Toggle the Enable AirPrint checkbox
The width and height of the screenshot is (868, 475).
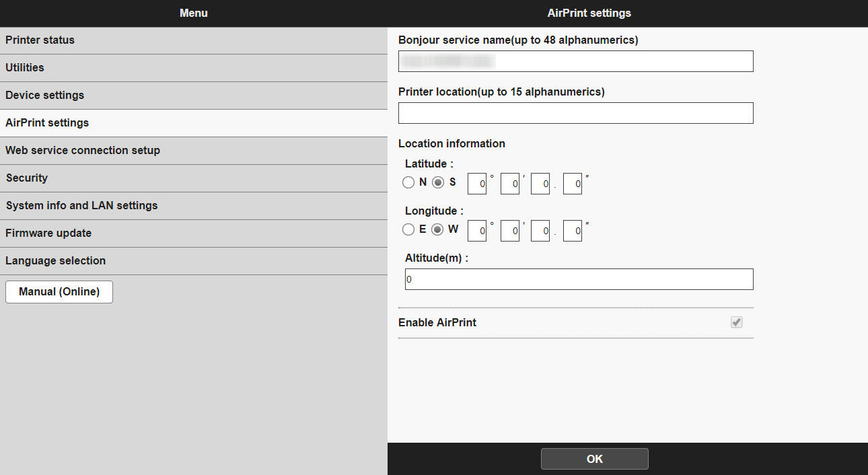pyautogui.click(x=736, y=322)
